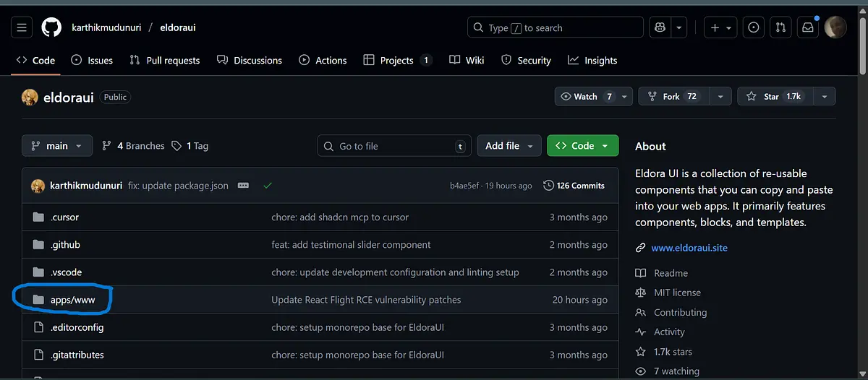Open the .gitattributes file

pyautogui.click(x=77, y=355)
